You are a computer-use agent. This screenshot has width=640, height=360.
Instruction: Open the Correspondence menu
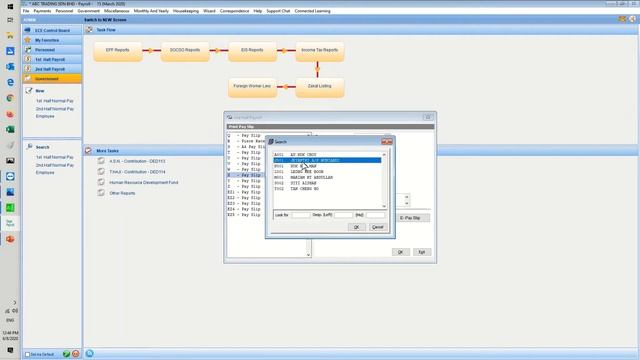pyautogui.click(x=234, y=11)
